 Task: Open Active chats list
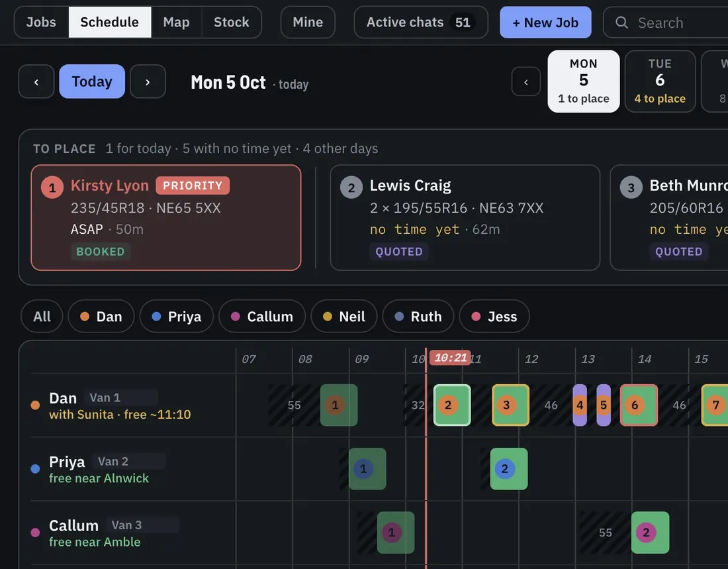421,23
